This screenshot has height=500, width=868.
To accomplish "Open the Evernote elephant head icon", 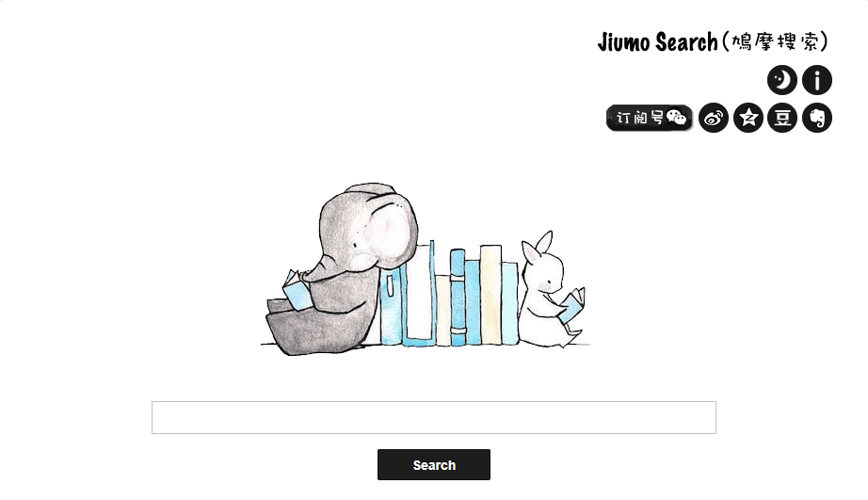I will click(817, 118).
